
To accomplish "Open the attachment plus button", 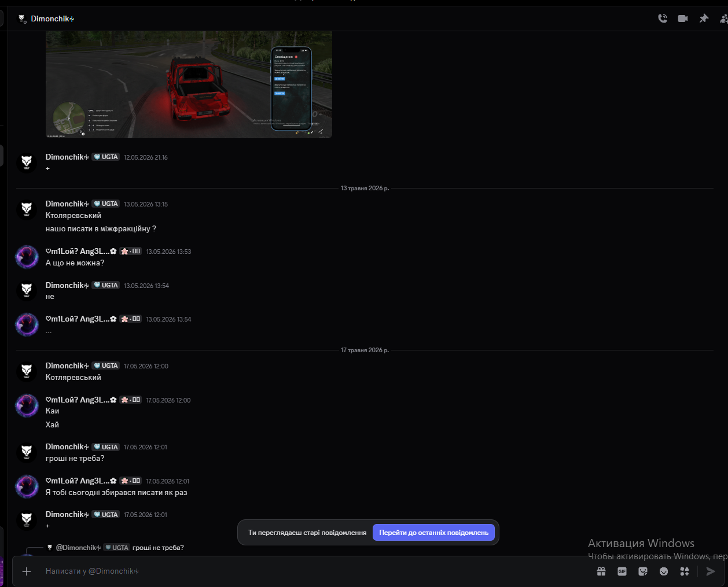I will click(27, 571).
